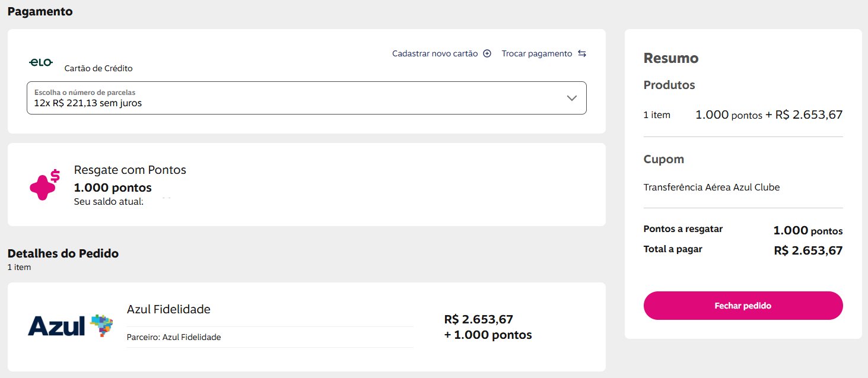Viewport: 868px width, 378px height.
Task: Click the Cadastrar novo cartão link
Action: [435, 53]
